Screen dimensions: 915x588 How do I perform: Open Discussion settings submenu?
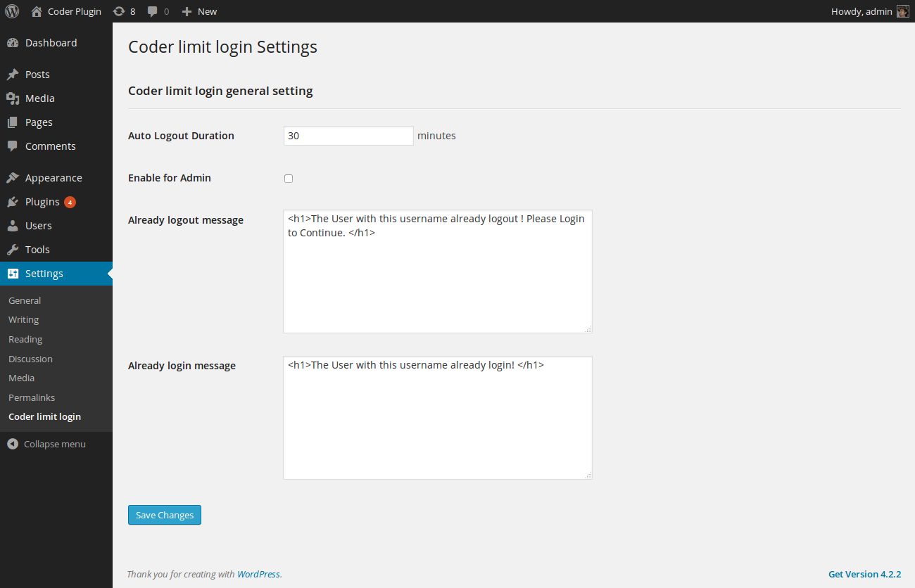point(30,359)
